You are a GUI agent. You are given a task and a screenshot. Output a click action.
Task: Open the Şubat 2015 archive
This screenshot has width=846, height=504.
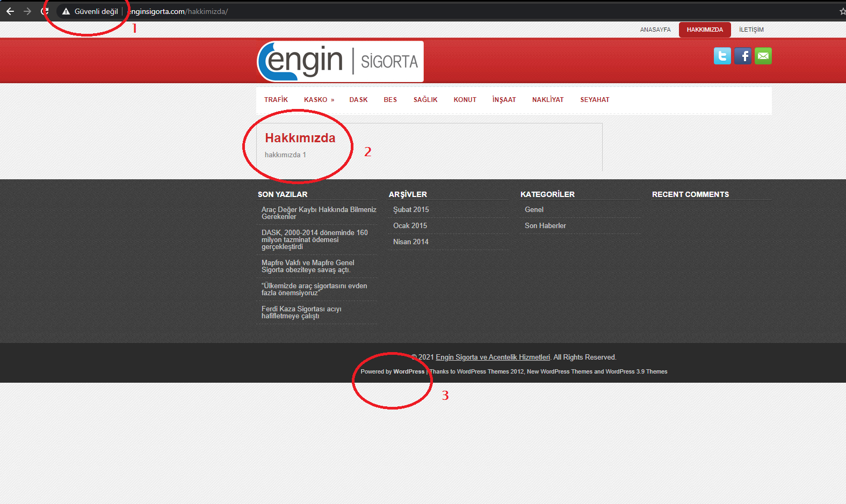tap(411, 210)
